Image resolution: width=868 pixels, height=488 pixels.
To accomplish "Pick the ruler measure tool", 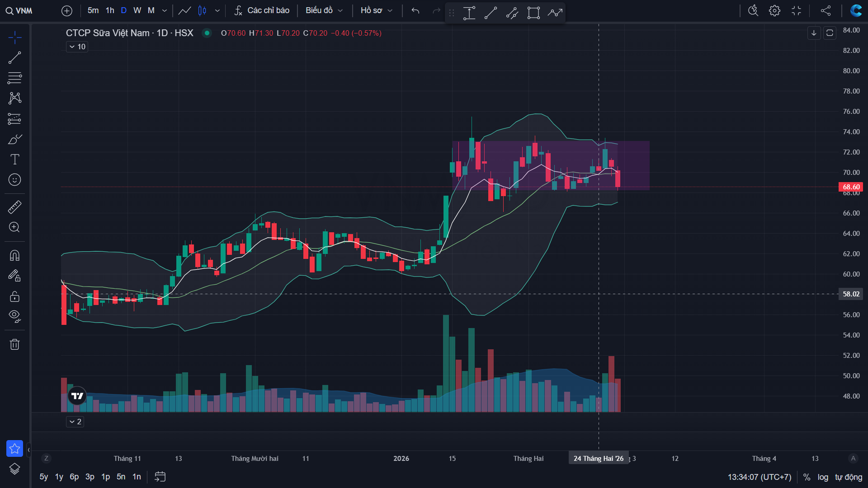I will (x=14, y=207).
